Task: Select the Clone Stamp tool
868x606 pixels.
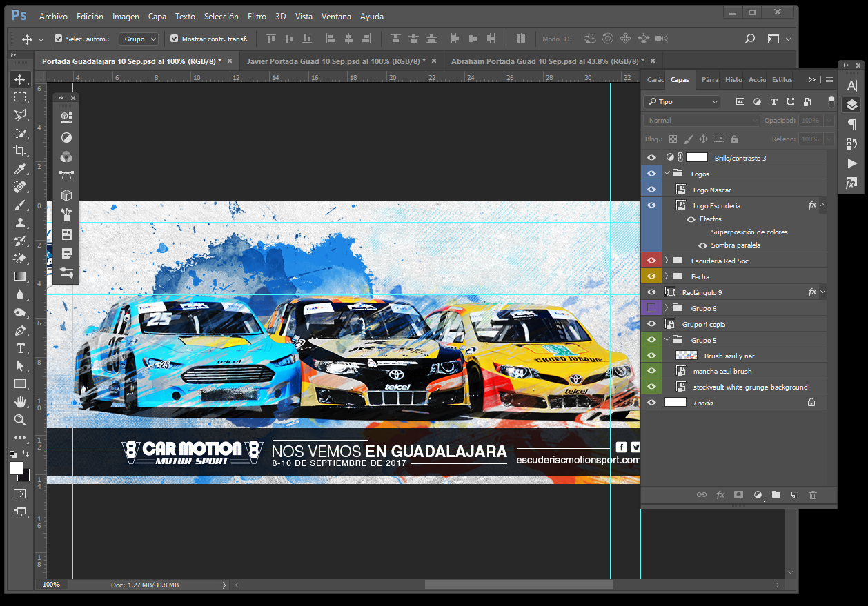Action: pos(20,223)
